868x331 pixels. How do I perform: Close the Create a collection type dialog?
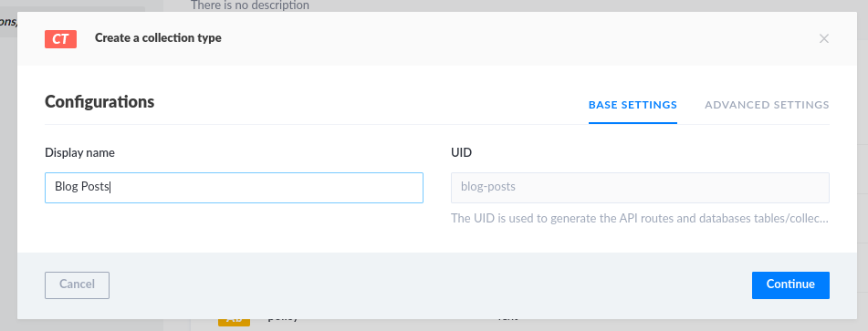point(823,38)
